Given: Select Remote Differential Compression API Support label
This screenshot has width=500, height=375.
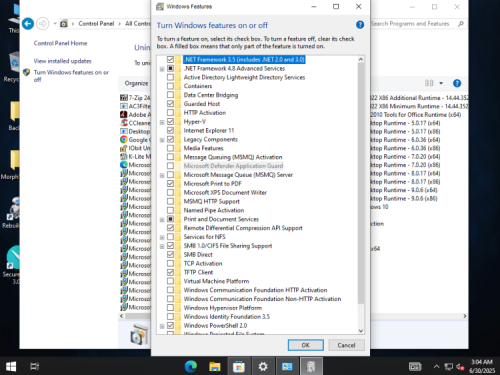Looking at the screenshot, I should point(243,228).
